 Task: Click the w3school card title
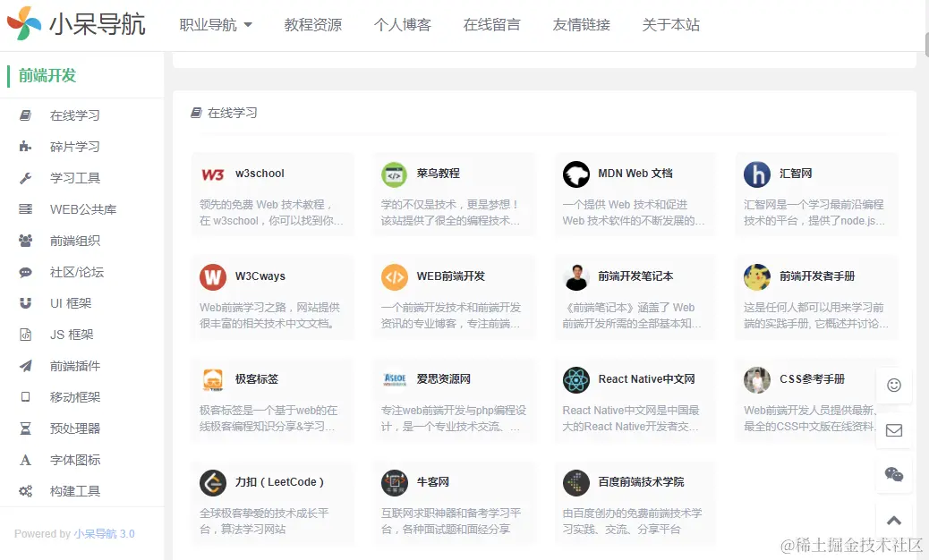(260, 174)
